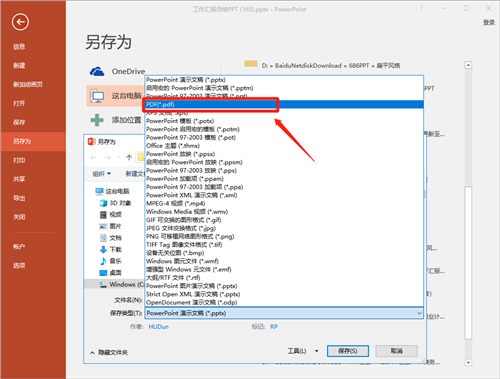Open 打印 in the left sidebar

click(19, 160)
